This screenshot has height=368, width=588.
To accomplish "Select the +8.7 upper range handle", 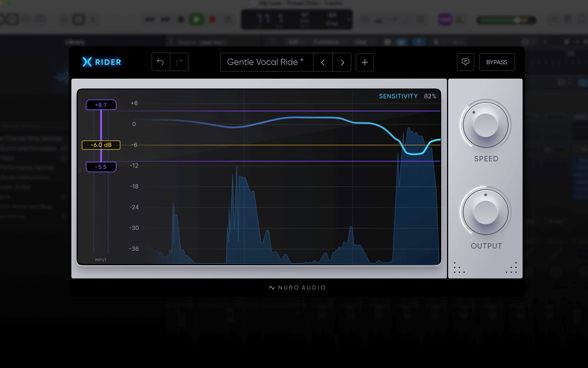I will pyautogui.click(x=101, y=105).
